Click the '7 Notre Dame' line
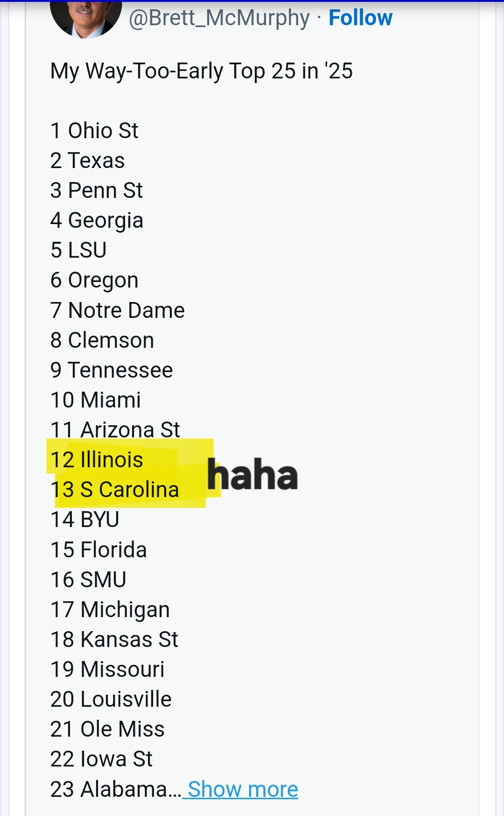Screen dimensions: 504x816 pyautogui.click(x=118, y=310)
